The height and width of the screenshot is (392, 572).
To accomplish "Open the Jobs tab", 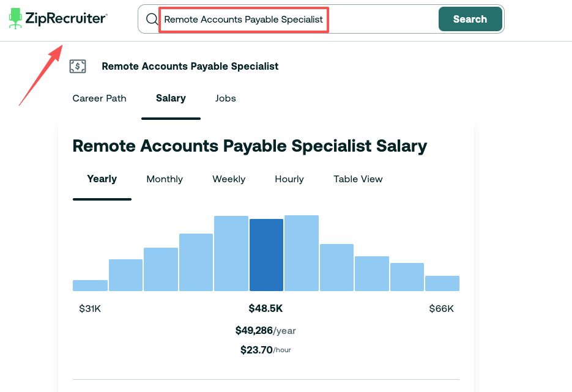I will (x=225, y=98).
